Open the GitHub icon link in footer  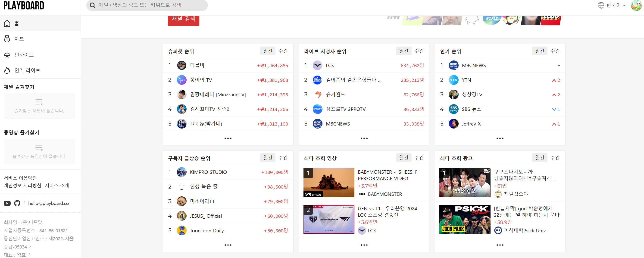tap(17, 204)
